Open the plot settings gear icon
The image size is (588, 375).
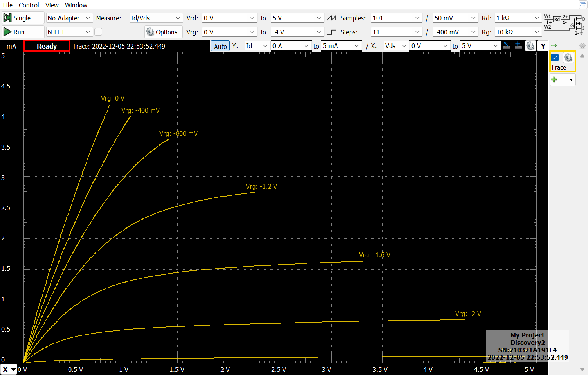point(530,46)
